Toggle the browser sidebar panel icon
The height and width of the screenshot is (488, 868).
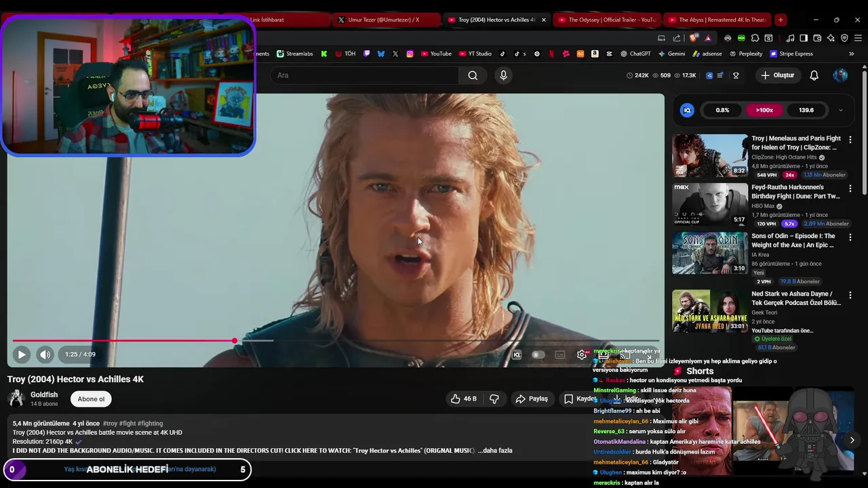(x=803, y=38)
